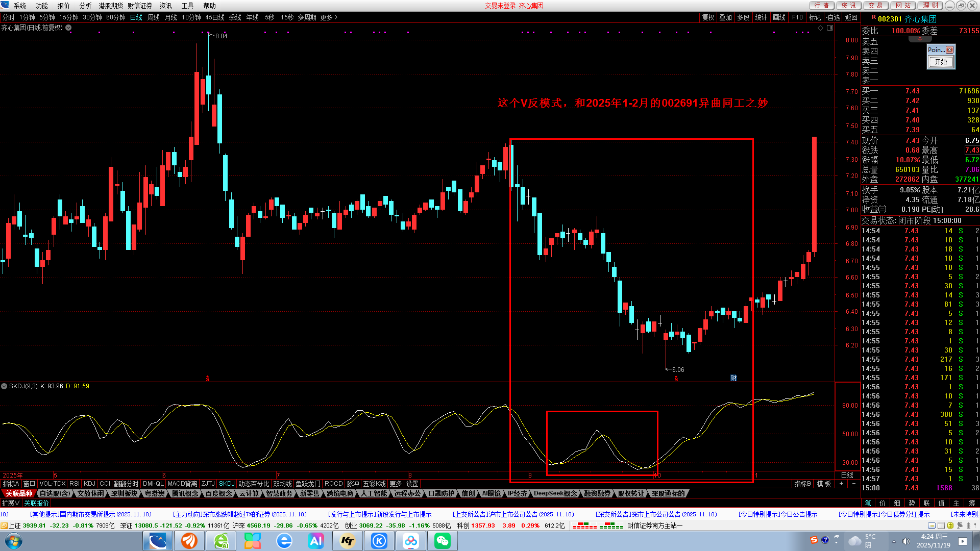Screen dimensions: 980x551
Task: Open the 分析 menu
Action: tap(85, 6)
